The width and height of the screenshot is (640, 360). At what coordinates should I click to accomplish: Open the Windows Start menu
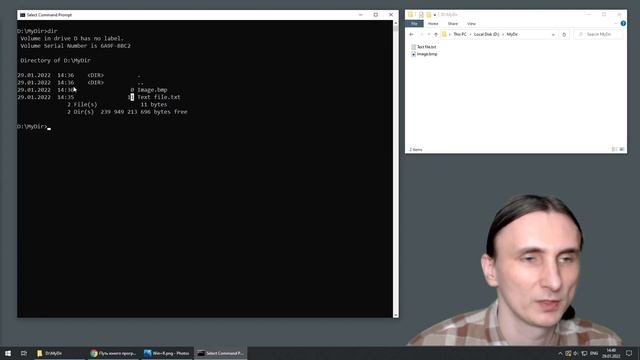(x=8, y=353)
